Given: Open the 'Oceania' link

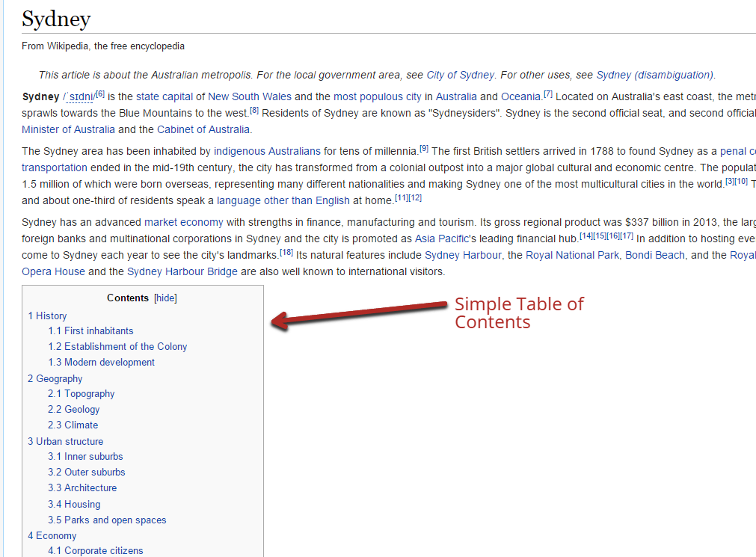Looking at the screenshot, I should tap(521, 96).
